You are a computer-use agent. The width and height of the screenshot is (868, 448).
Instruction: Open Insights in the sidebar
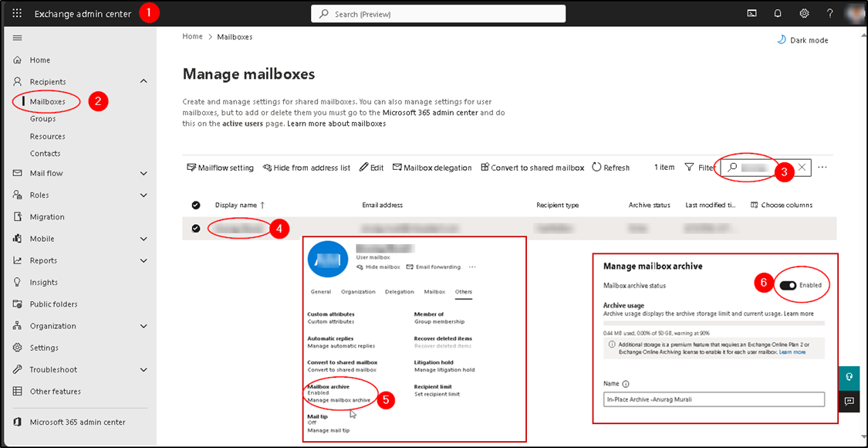coord(44,282)
